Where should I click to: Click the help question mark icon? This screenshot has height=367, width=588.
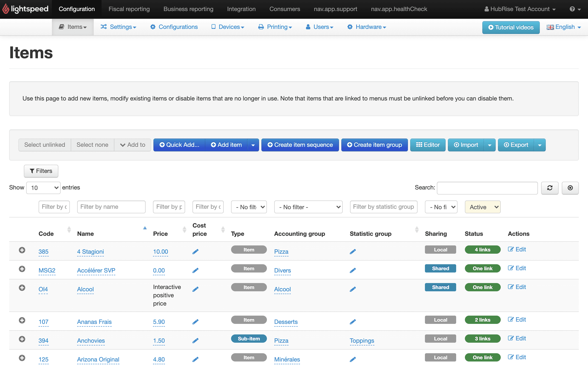(572, 9)
